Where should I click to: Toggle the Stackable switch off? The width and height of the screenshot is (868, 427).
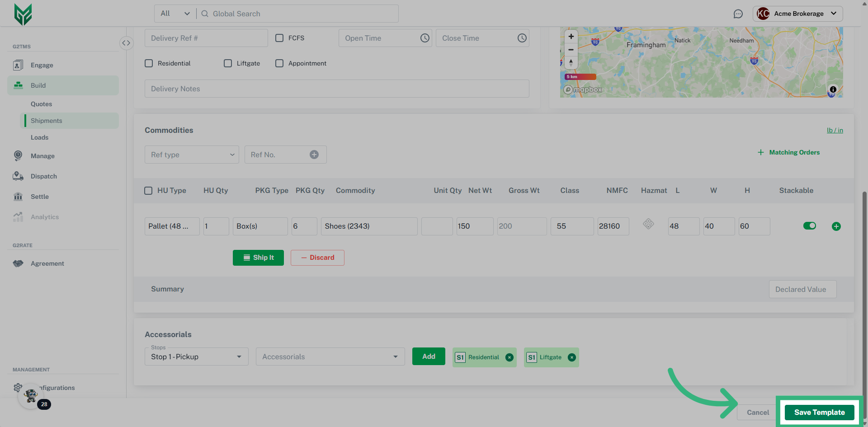click(809, 226)
